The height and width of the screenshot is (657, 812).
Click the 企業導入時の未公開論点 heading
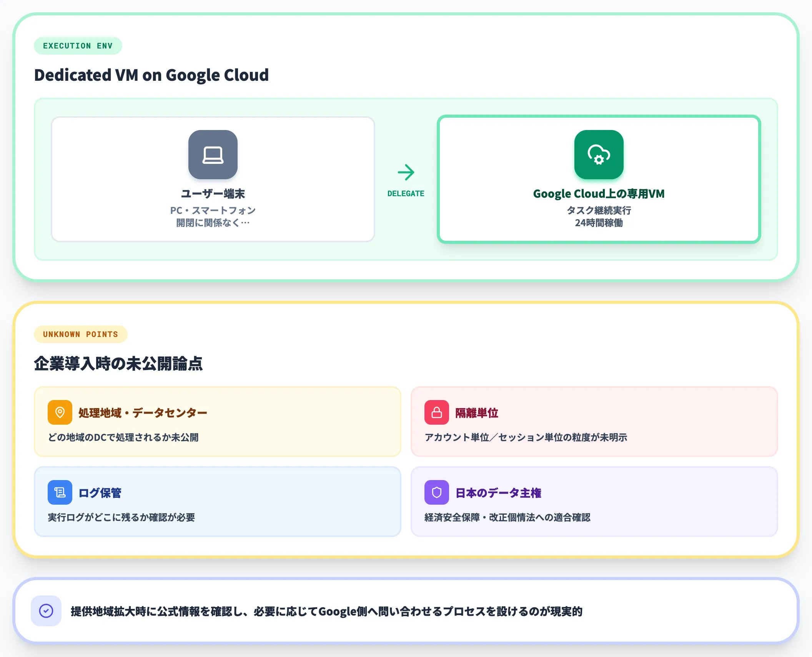[118, 364]
